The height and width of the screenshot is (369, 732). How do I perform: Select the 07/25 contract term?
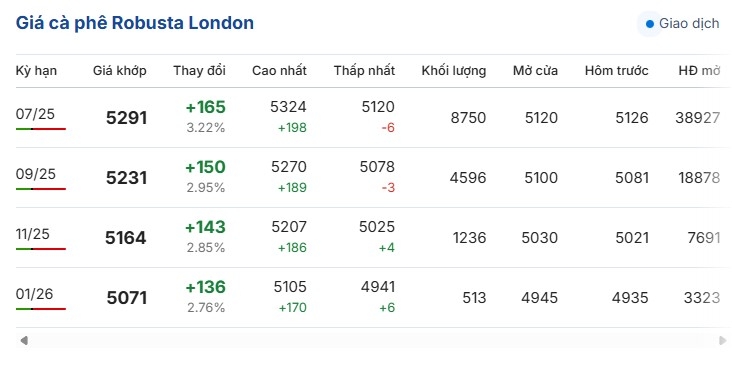[x=35, y=114]
